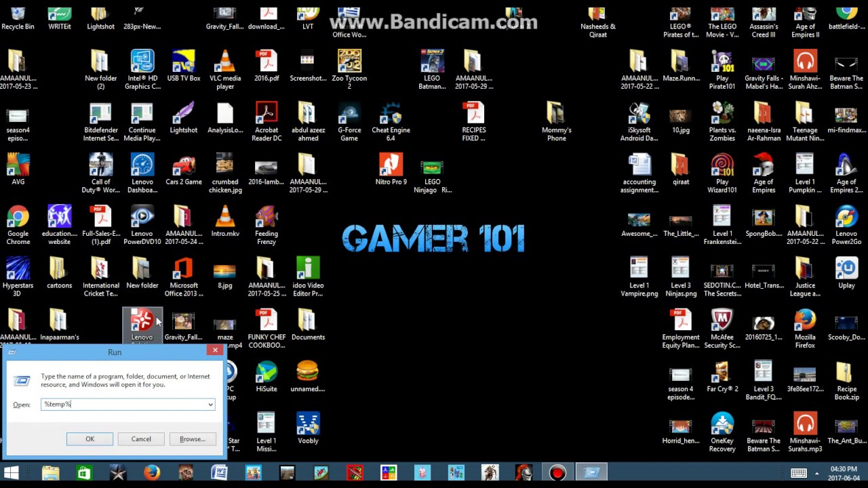This screenshot has width=868, height=488.
Task: Select the Mozilla Firefox desktop shortcut
Action: 805,329
